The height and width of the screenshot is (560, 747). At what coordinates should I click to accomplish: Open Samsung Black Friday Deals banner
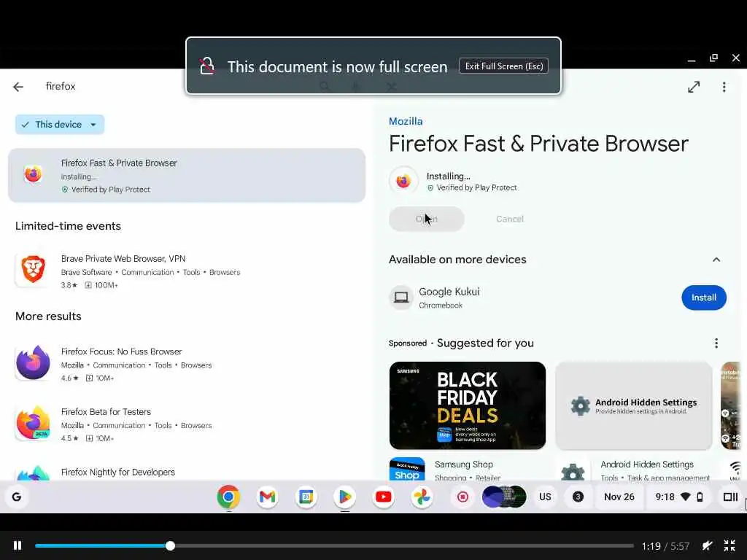(x=468, y=405)
